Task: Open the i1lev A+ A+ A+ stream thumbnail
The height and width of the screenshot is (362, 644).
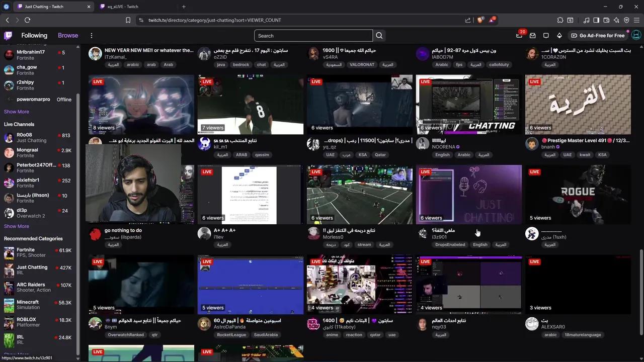Action: (251, 195)
